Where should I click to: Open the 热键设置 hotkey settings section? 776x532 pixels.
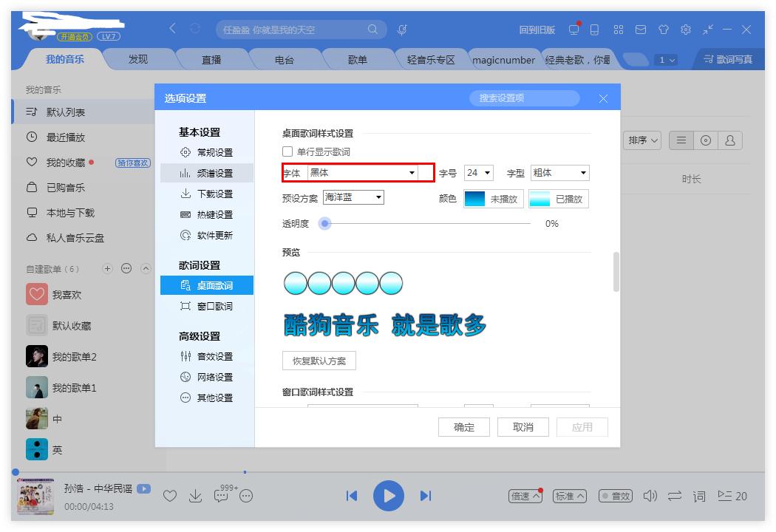[x=211, y=214]
